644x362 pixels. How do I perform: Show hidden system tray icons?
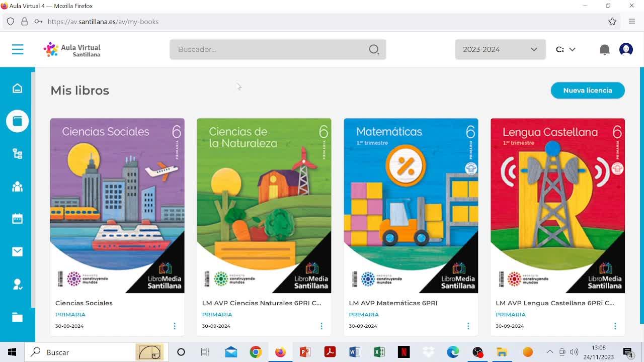click(550, 352)
